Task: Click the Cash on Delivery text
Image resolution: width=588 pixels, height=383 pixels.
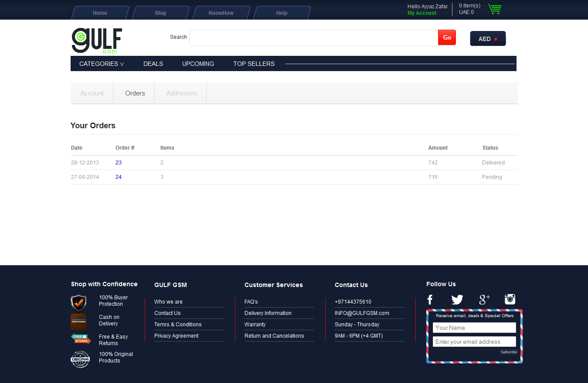Action: pos(109,320)
